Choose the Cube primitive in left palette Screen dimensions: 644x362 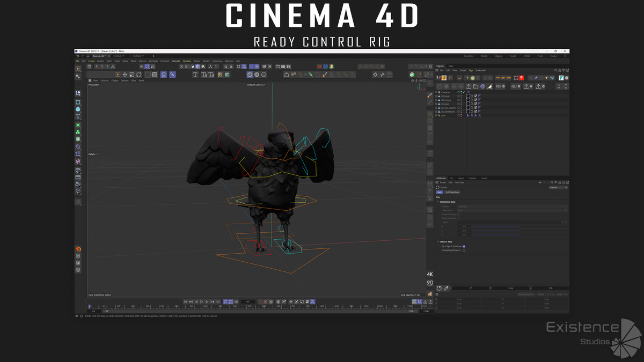point(78,109)
